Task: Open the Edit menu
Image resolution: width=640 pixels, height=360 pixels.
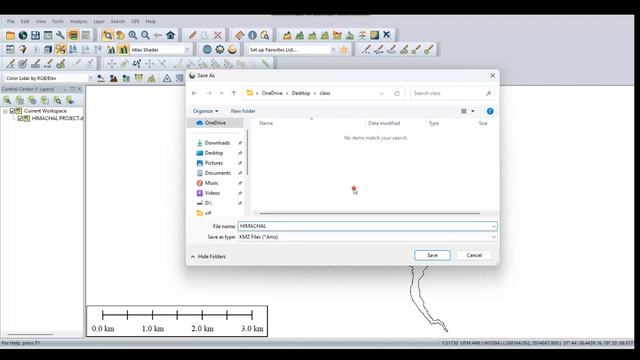Action: click(x=25, y=21)
